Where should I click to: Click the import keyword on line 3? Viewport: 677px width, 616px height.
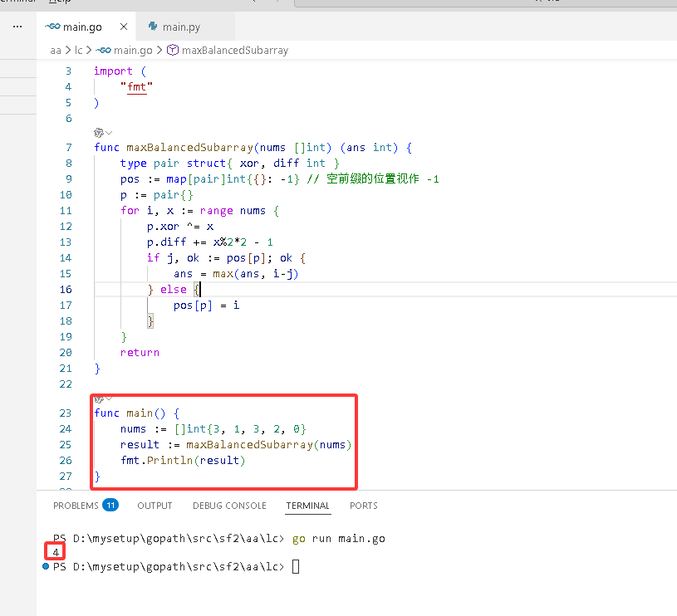coord(113,71)
